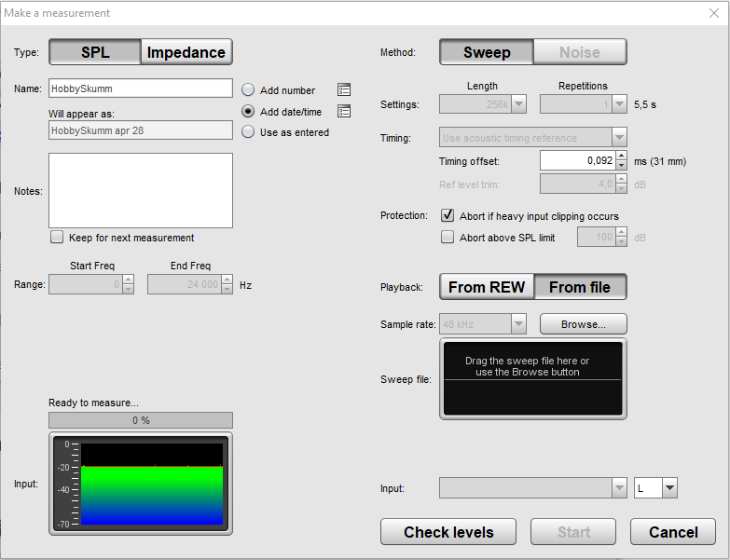Image resolution: width=730 pixels, height=560 pixels.
Task: Click the Start button
Action: (573, 532)
